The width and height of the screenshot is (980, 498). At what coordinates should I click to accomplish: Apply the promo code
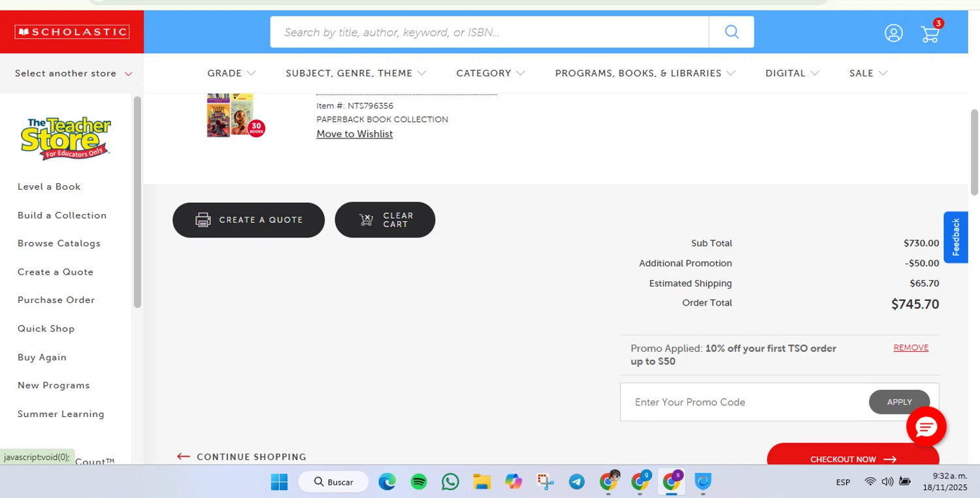click(x=899, y=402)
